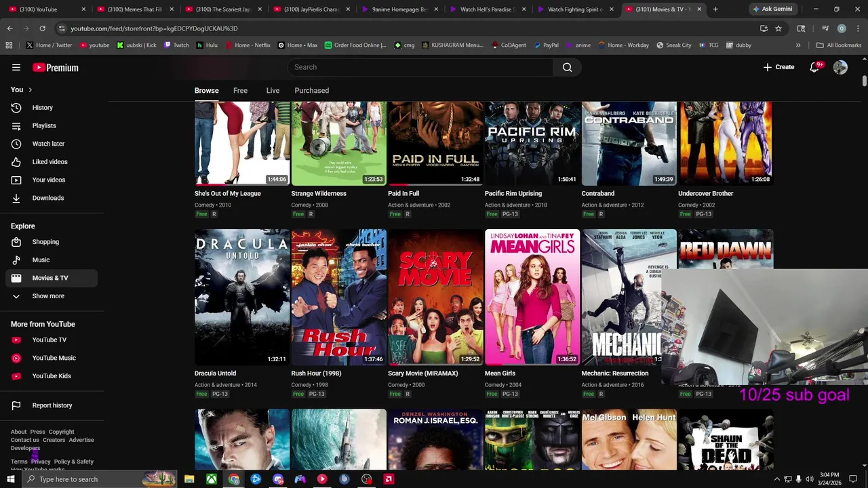Open the account avatar menu
The width and height of the screenshot is (868, 488).
tap(840, 67)
